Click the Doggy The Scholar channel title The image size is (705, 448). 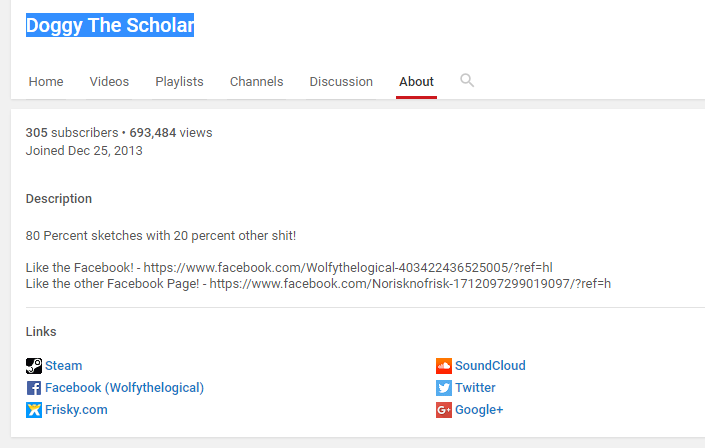click(110, 25)
